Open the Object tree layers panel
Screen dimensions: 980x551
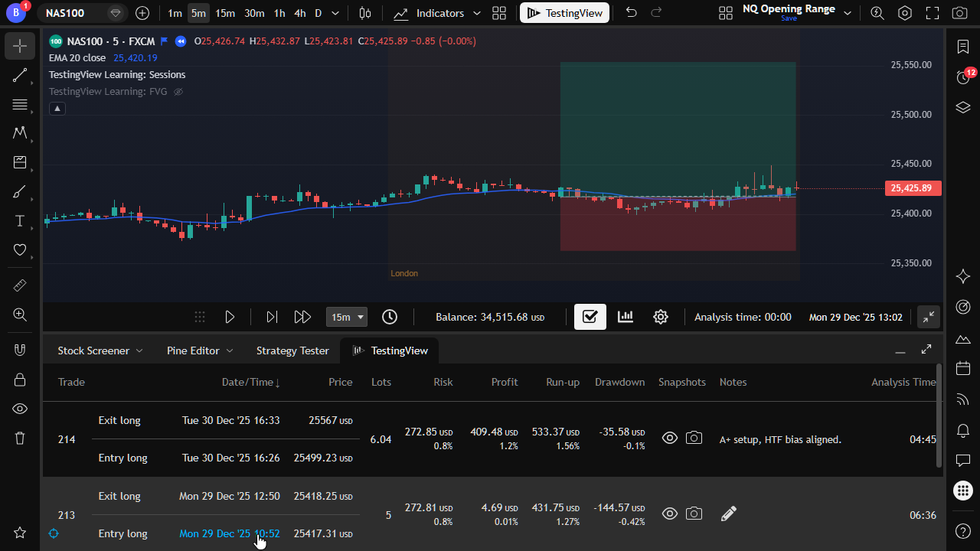[x=963, y=107]
